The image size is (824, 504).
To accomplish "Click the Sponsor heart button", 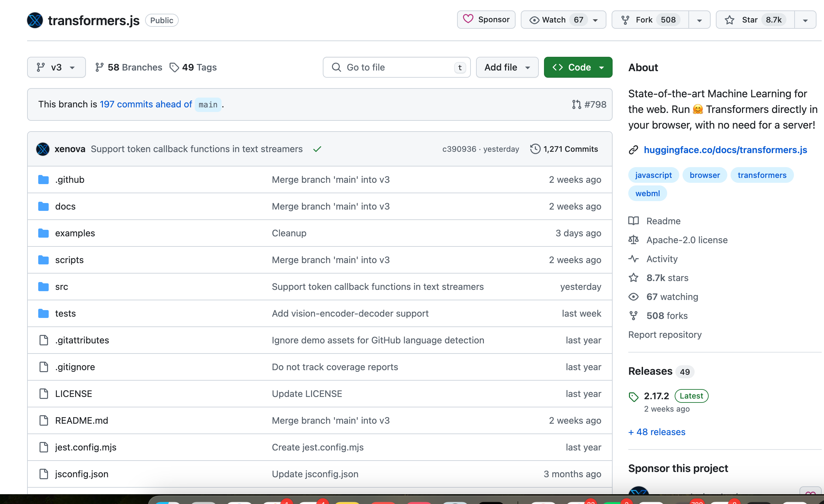I will point(486,20).
